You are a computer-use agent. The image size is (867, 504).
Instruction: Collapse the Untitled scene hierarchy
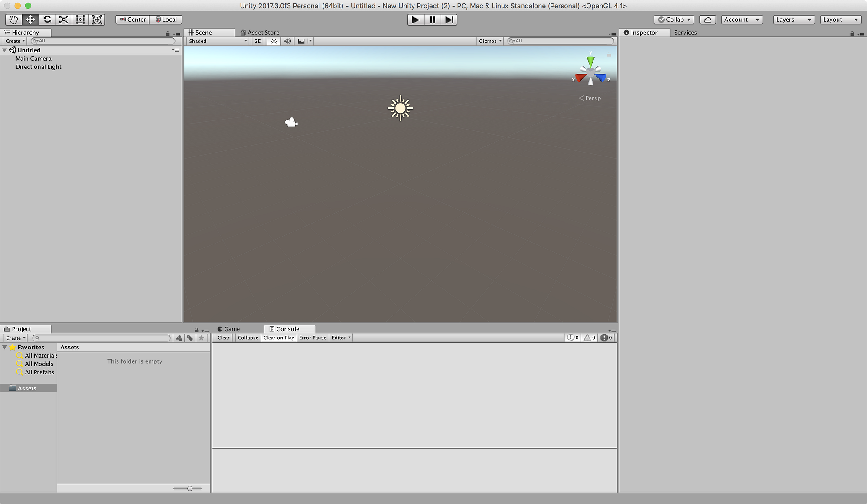4,50
